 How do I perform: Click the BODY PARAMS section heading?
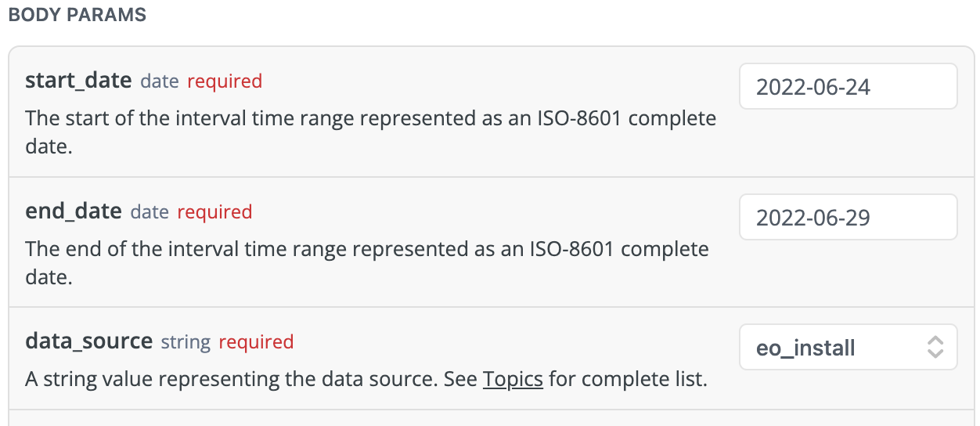77,16
